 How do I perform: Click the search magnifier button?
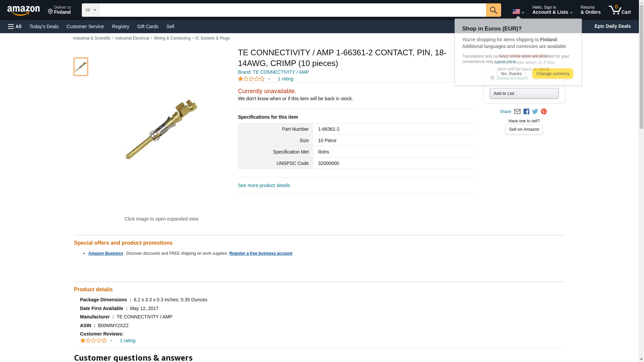493,10
